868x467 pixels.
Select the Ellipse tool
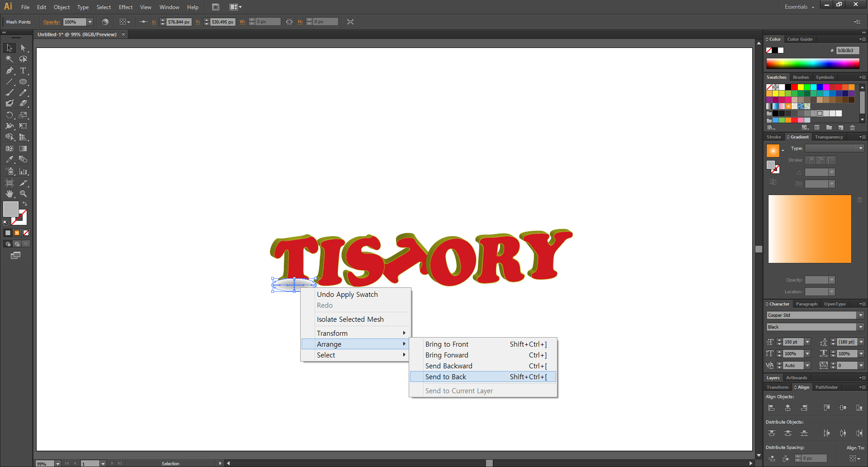coord(23,82)
